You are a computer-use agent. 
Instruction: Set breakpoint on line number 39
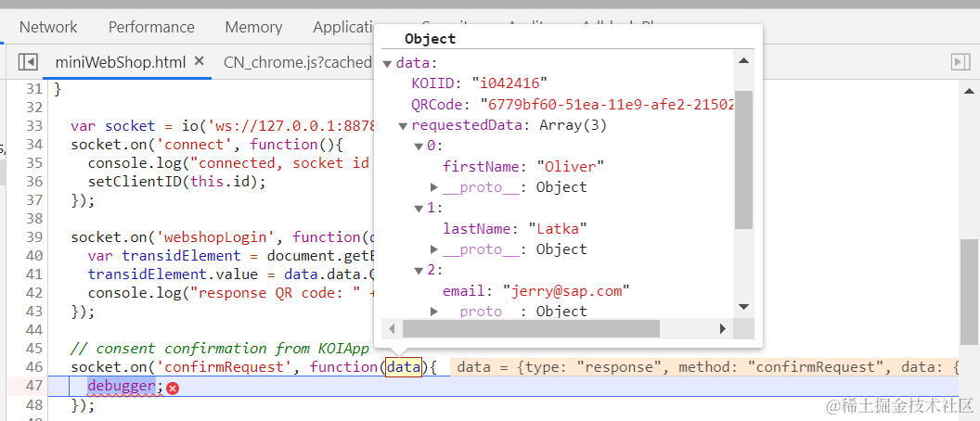click(35, 237)
